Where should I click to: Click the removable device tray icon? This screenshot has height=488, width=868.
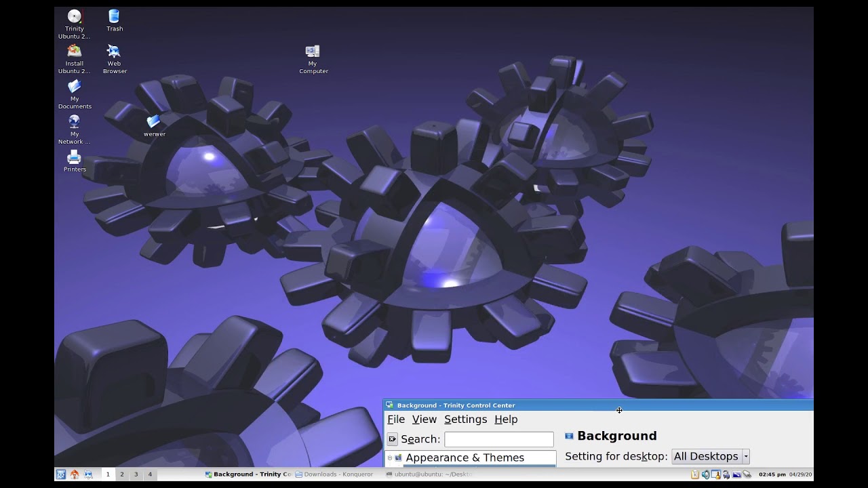747,474
